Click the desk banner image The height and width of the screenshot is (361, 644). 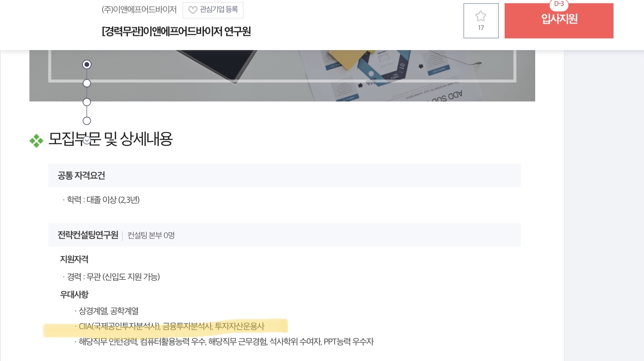(282, 76)
